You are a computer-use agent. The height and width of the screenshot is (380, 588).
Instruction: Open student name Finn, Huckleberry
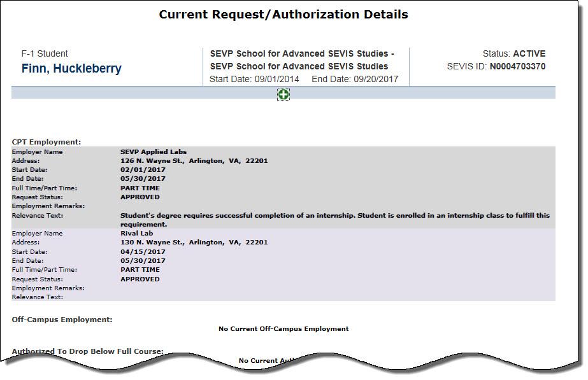click(71, 69)
